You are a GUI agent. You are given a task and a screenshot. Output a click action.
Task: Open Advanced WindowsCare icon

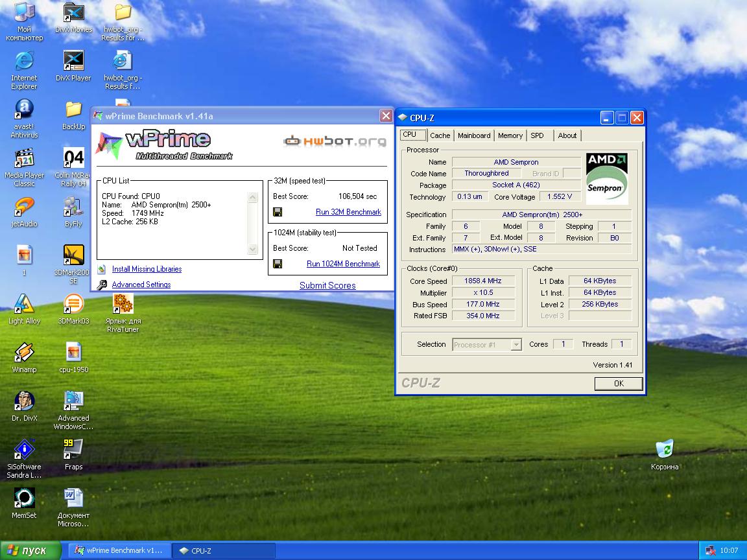click(73, 410)
